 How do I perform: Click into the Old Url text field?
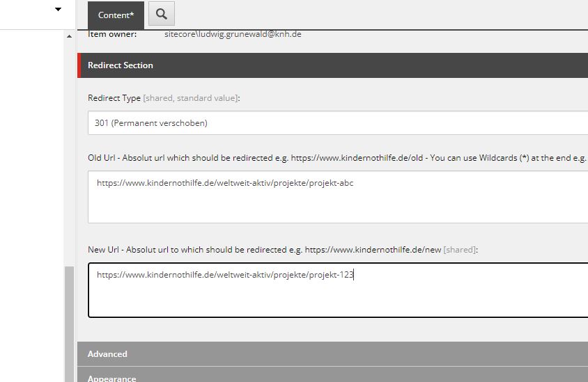click(x=338, y=197)
